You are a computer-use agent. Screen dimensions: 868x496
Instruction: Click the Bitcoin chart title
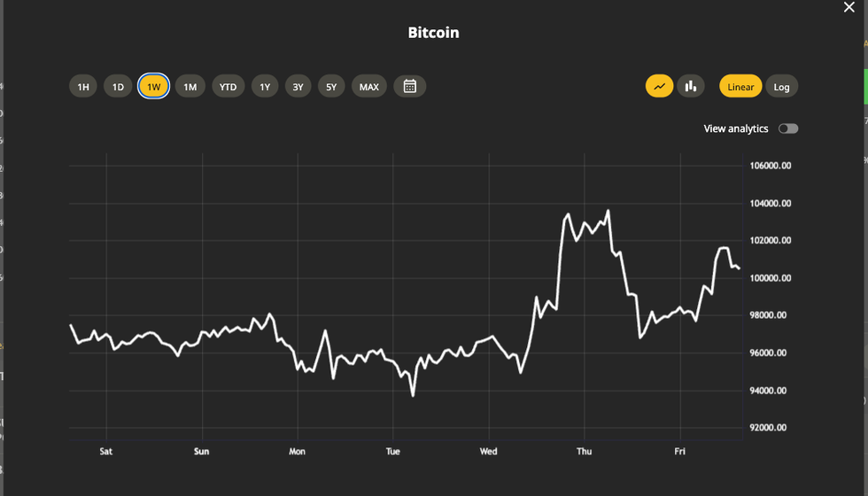433,33
